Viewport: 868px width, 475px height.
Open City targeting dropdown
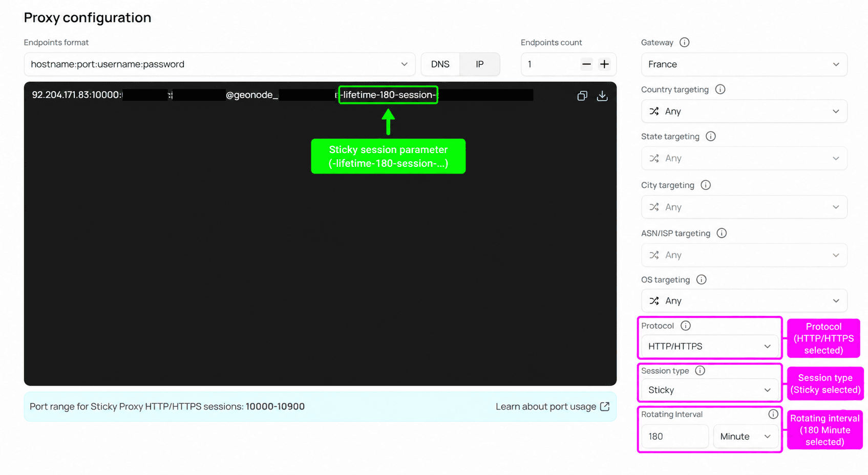click(x=744, y=207)
